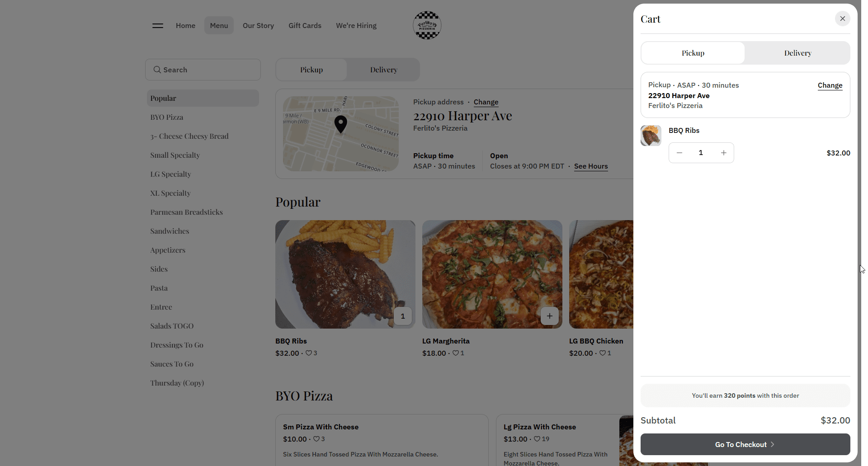
Task: Switch to Delivery on menu page
Action: pyautogui.click(x=383, y=70)
